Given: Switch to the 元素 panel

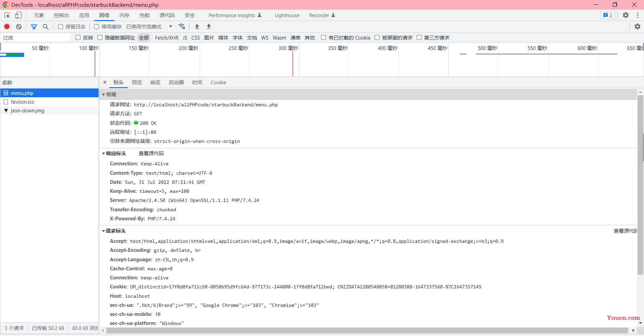Looking at the screenshot, I should 39,15.
